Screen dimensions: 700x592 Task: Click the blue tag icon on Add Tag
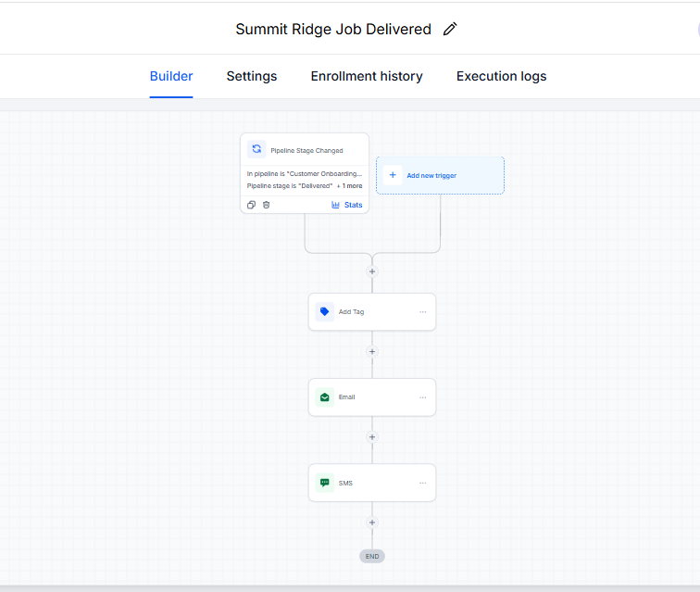click(325, 312)
